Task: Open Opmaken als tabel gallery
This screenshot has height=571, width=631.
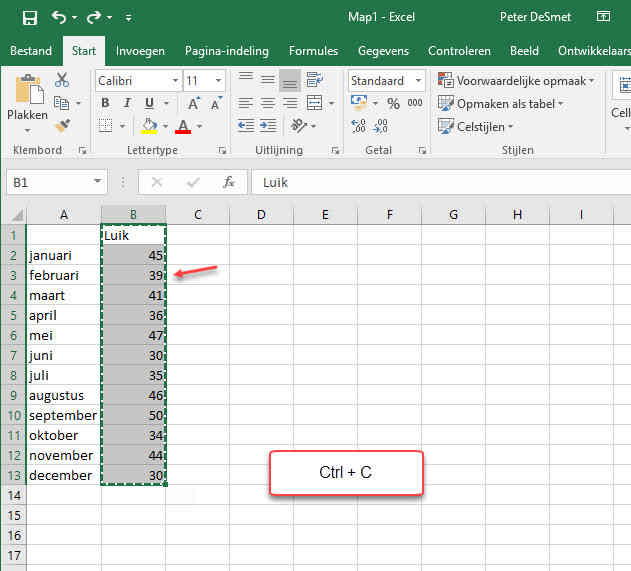Action: (501, 104)
